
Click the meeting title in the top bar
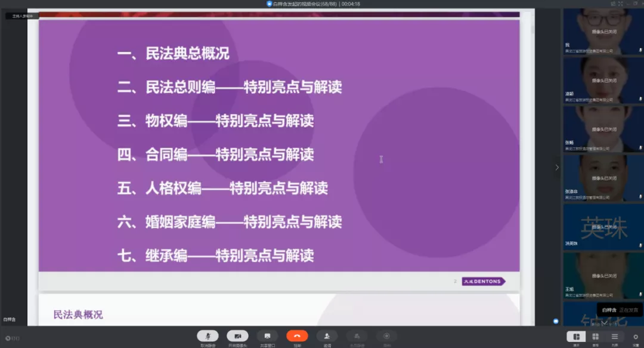(x=305, y=4)
